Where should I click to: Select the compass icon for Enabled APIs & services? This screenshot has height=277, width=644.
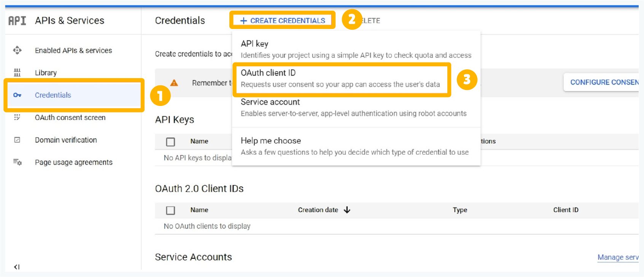pyautogui.click(x=17, y=50)
